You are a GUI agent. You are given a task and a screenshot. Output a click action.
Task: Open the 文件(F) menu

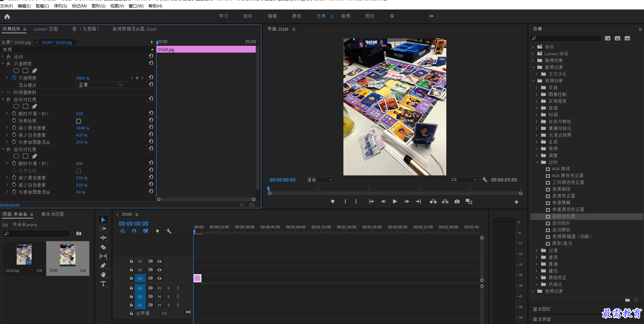pos(6,6)
